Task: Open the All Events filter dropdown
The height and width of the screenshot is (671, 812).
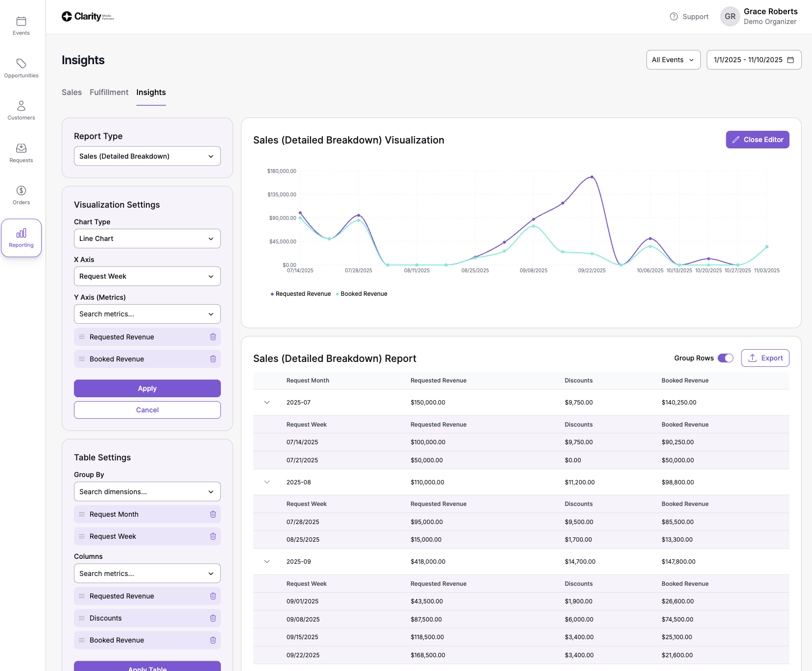Action: [673, 60]
